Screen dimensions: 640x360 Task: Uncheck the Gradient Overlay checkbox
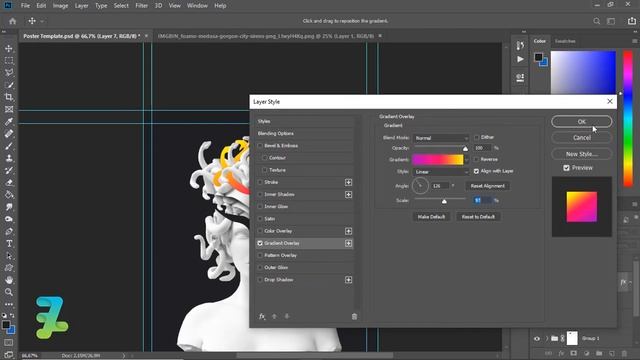point(260,243)
